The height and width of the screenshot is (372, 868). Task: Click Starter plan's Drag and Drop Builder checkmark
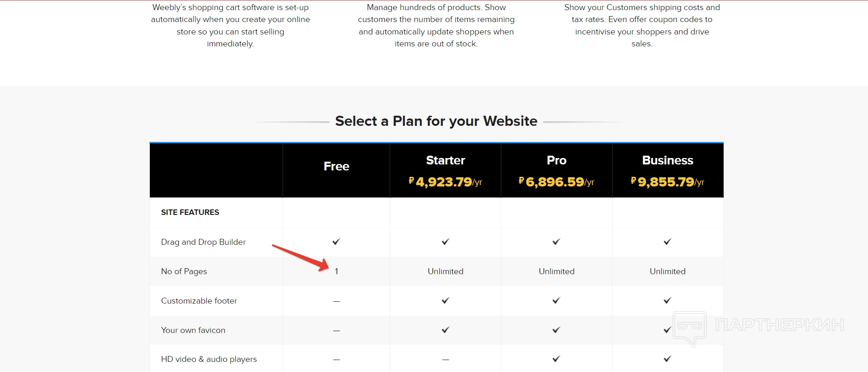tap(445, 242)
